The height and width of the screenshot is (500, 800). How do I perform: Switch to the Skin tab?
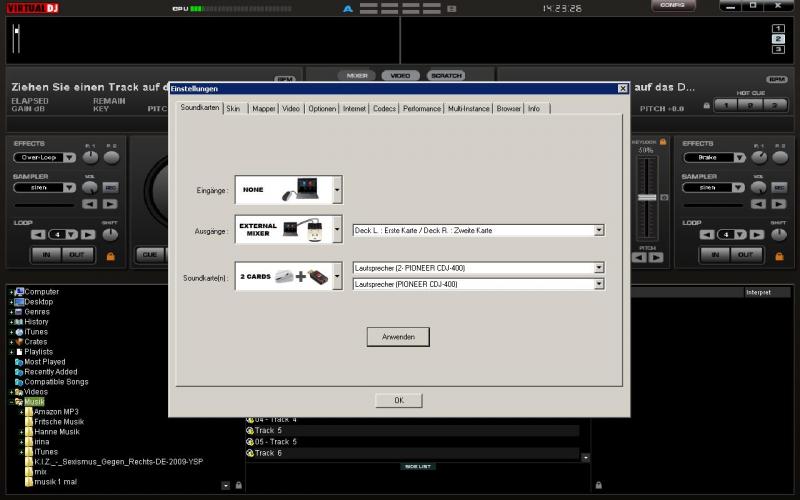tap(234, 109)
